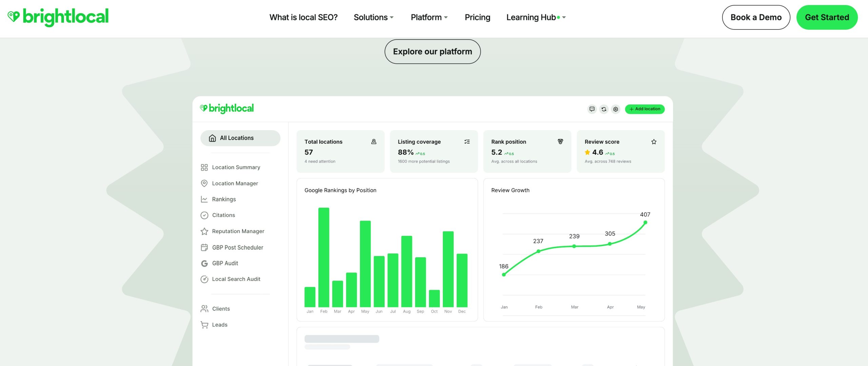
Task: Click the Location Manager pin icon
Action: tap(204, 183)
